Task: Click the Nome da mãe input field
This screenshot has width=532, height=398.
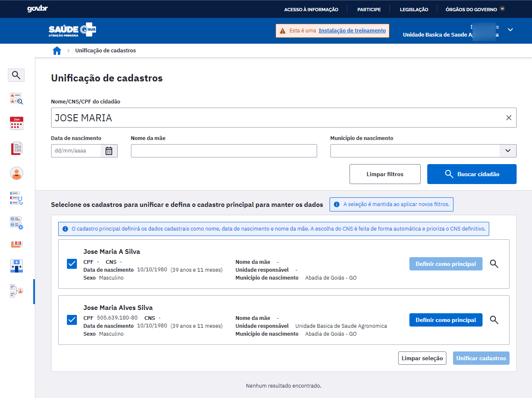Action: (x=224, y=151)
